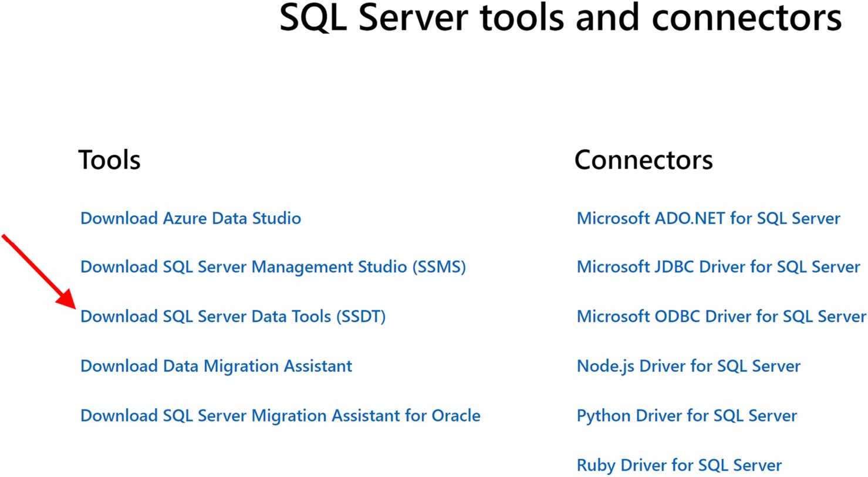Open Microsoft JDBC Driver for SQL Server

[x=718, y=267]
